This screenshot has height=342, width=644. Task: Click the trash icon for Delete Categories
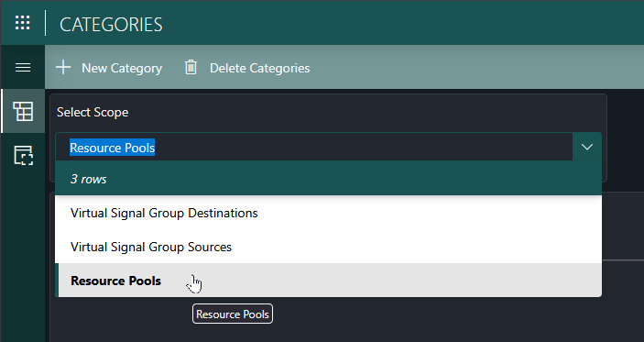pyautogui.click(x=191, y=67)
